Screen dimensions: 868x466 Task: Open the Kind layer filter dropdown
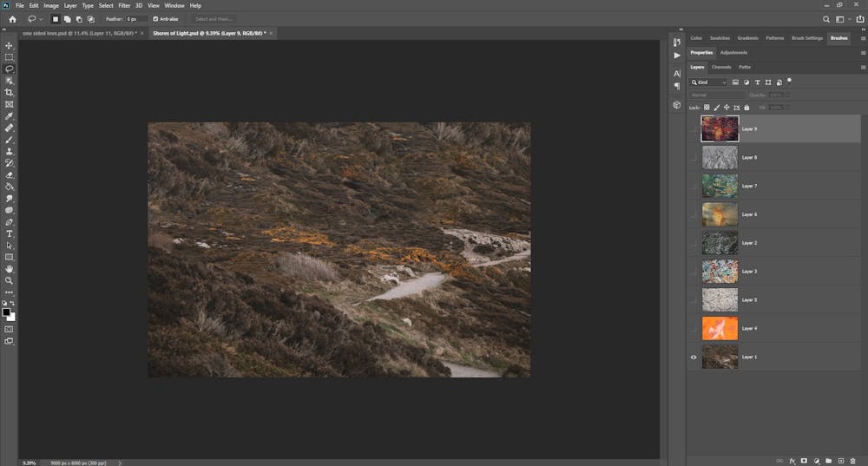tap(708, 82)
